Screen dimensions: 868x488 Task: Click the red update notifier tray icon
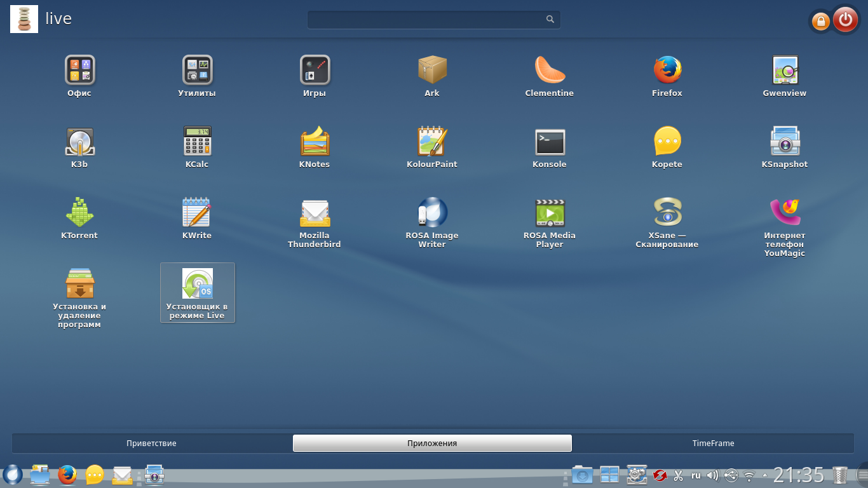click(660, 475)
